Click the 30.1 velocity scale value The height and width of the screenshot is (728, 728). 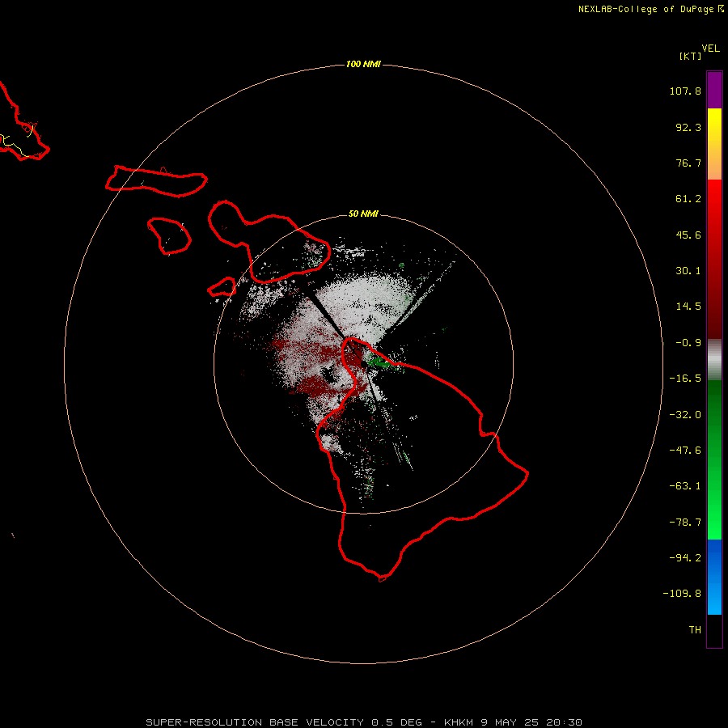[688, 271]
